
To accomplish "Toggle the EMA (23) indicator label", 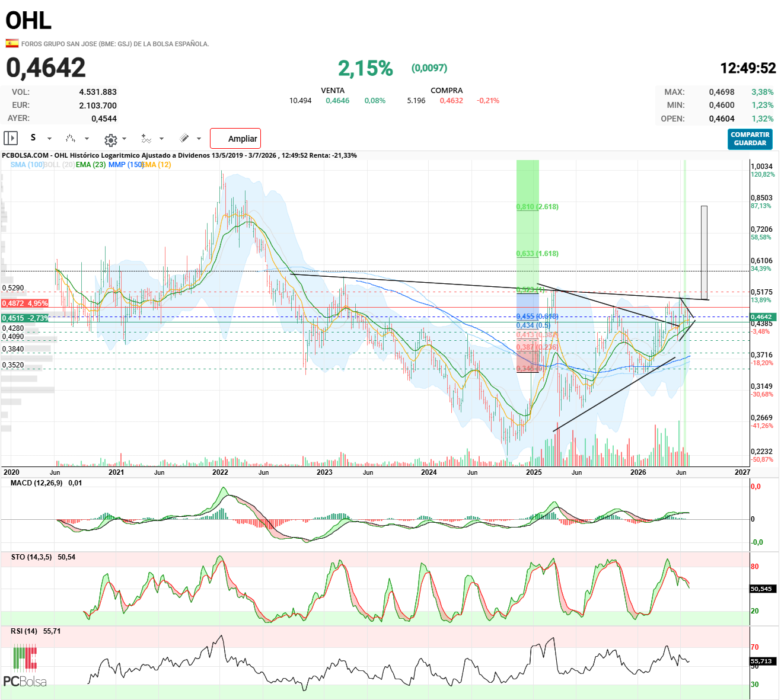I will click(x=91, y=164).
